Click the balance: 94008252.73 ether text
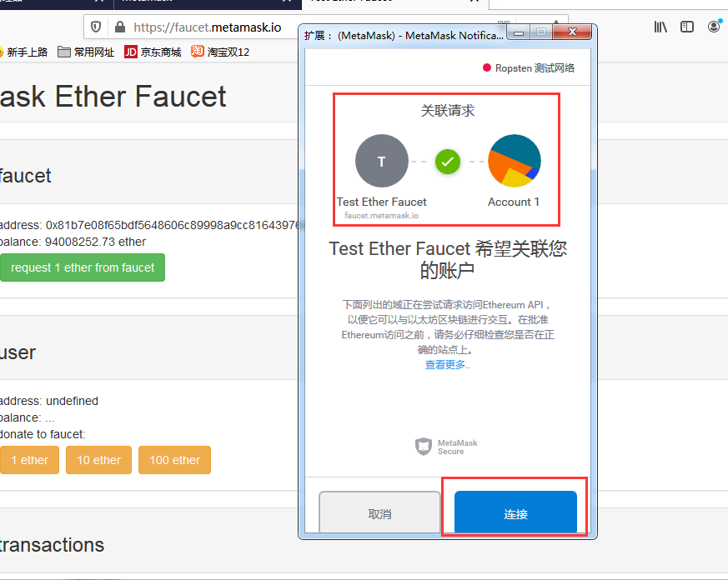The height and width of the screenshot is (580, 728). pos(73,242)
